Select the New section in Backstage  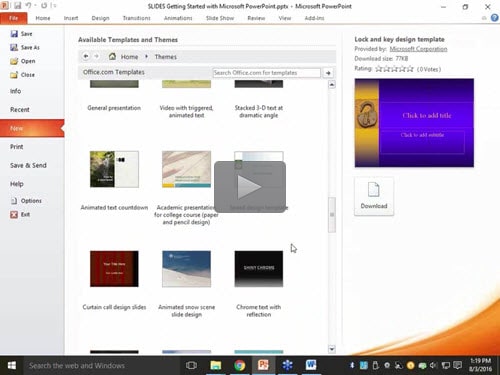(x=32, y=128)
